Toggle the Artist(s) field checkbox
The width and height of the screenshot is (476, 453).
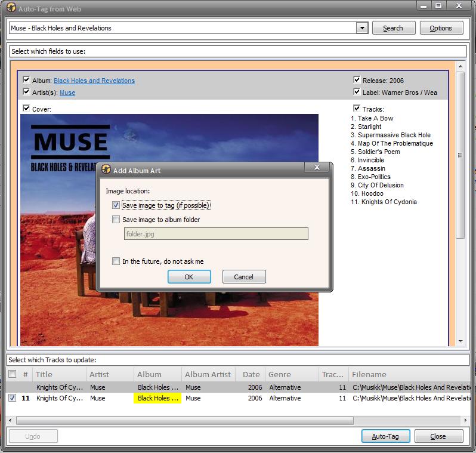(x=26, y=92)
